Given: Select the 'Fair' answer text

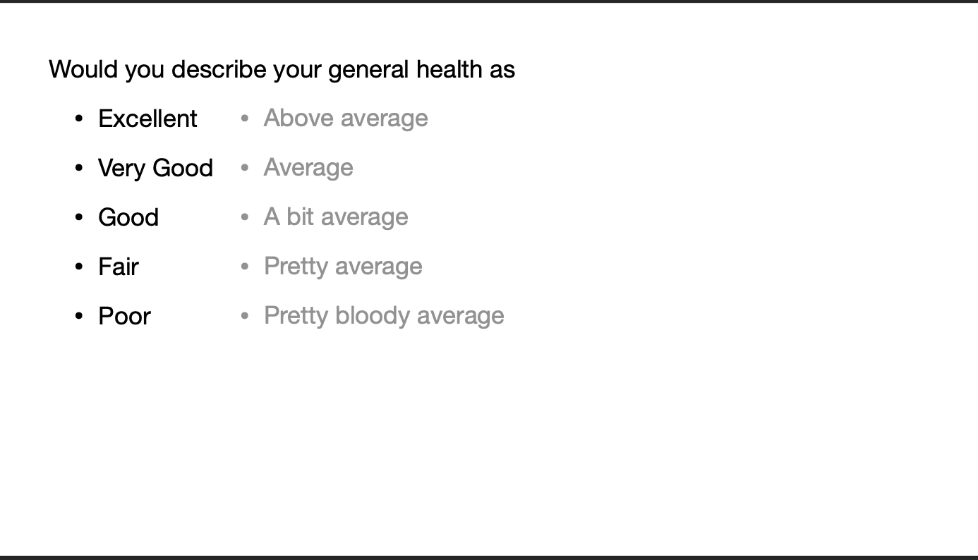Looking at the screenshot, I should (x=119, y=267).
